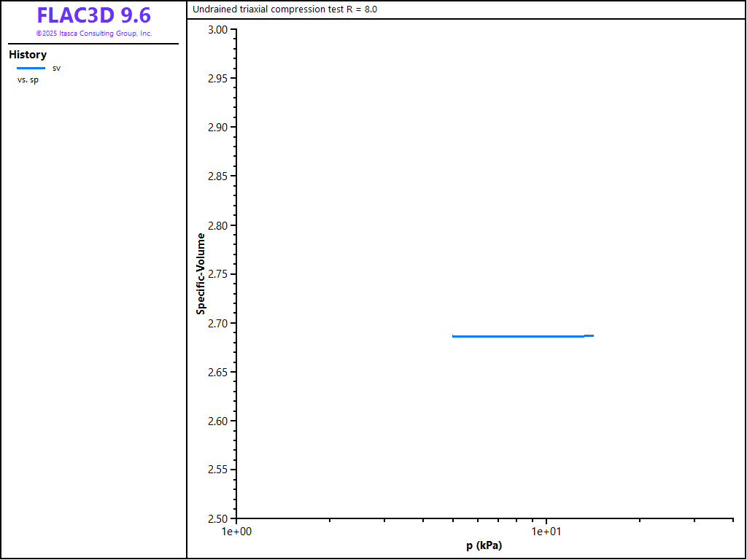Select the 'Specific-Volume' y-axis label

pos(201,273)
